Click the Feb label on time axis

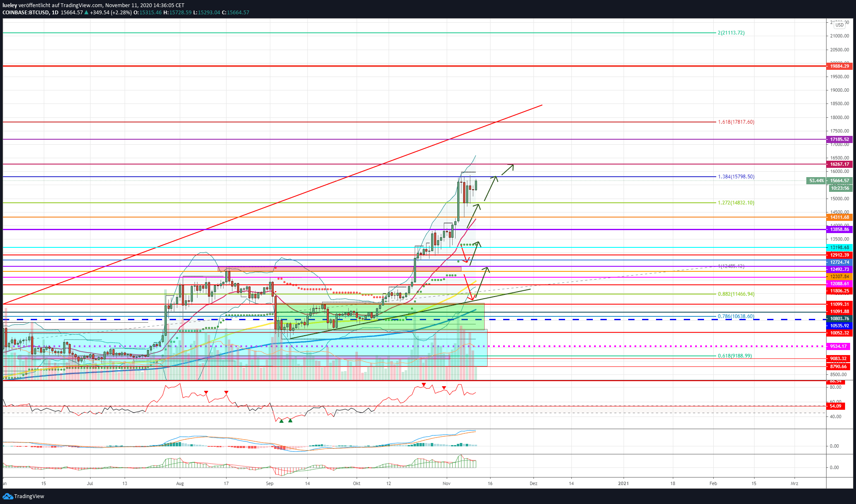[713, 483]
